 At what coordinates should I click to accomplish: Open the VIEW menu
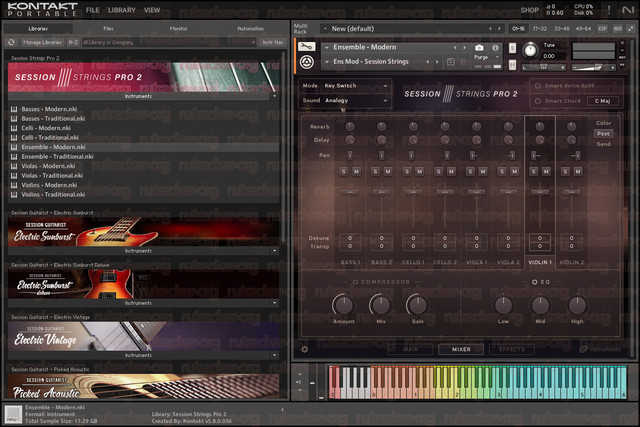tap(152, 10)
